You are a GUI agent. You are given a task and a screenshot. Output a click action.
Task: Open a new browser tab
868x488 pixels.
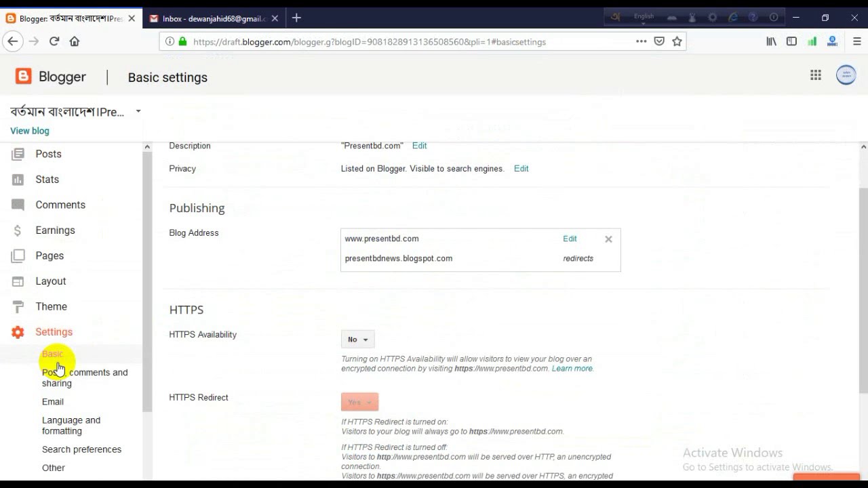tap(296, 18)
